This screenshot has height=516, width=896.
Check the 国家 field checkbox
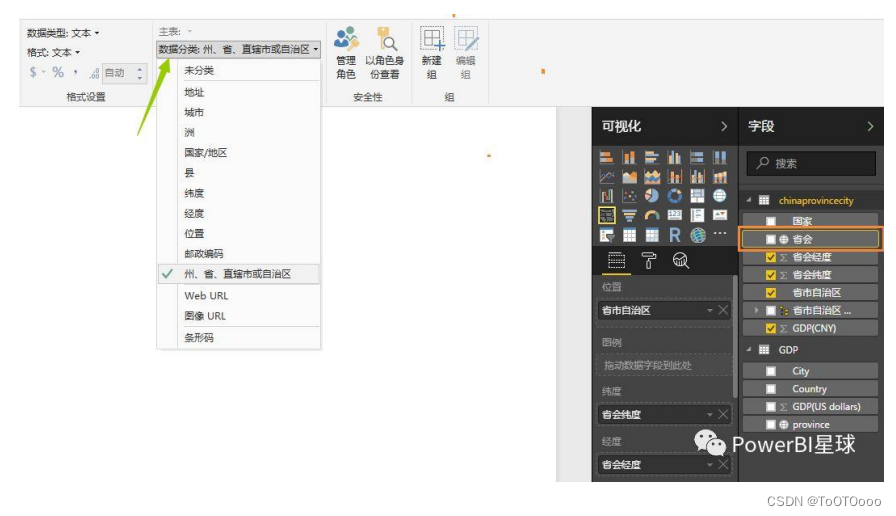(771, 221)
